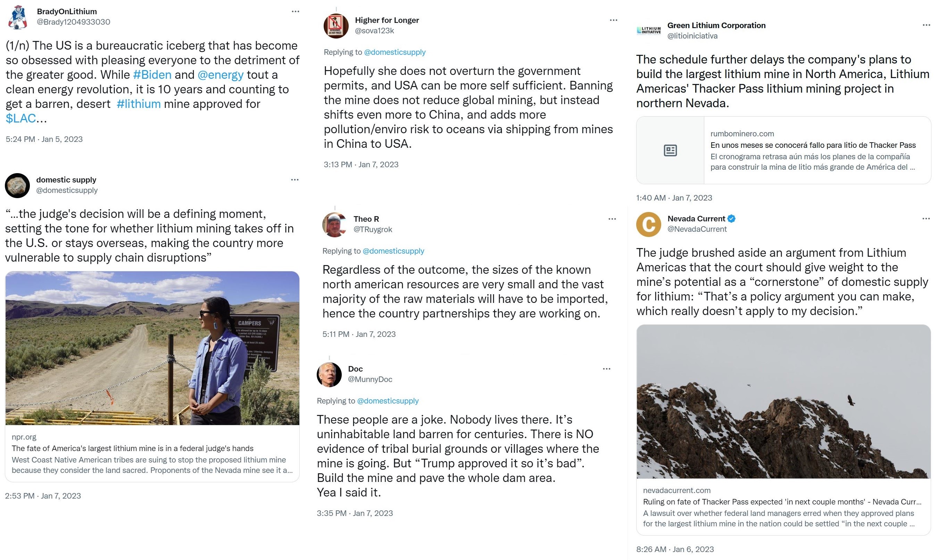This screenshot has height=560, width=938.
Task: Open more options on BradyOnLithium's tweet
Action: pyautogui.click(x=295, y=12)
